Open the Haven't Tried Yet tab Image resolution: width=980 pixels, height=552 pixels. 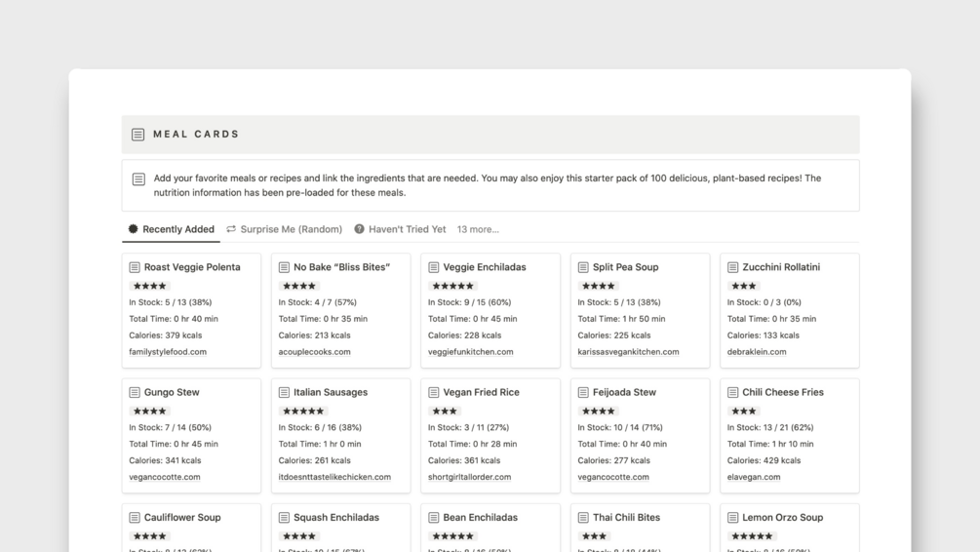(x=400, y=229)
